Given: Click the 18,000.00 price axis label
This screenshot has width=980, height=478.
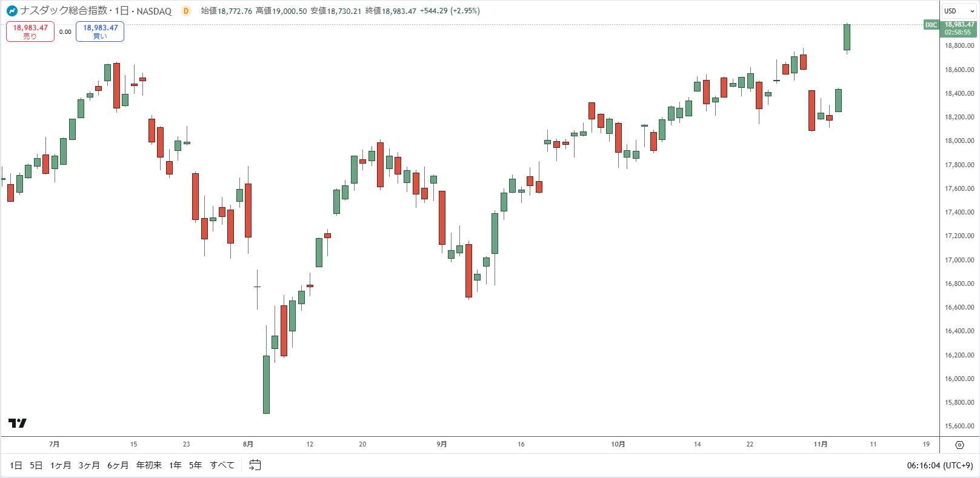Looking at the screenshot, I should tap(959, 141).
